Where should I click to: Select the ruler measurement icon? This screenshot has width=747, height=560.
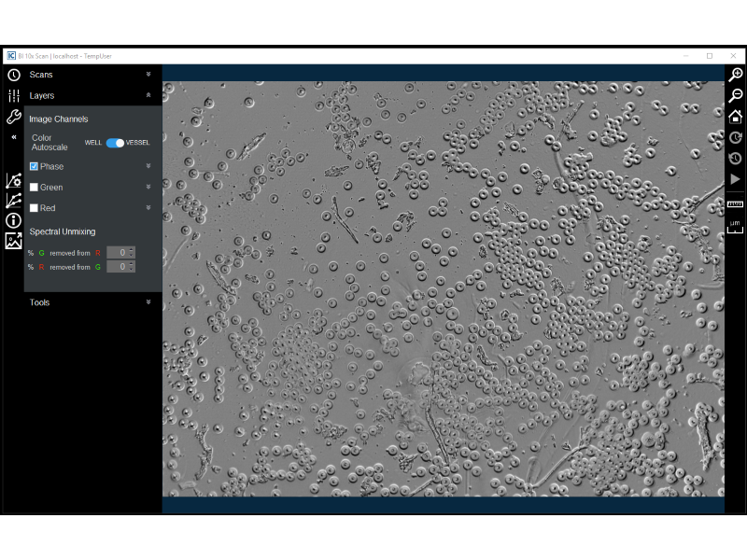pyautogui.click(x=735, y=203)
